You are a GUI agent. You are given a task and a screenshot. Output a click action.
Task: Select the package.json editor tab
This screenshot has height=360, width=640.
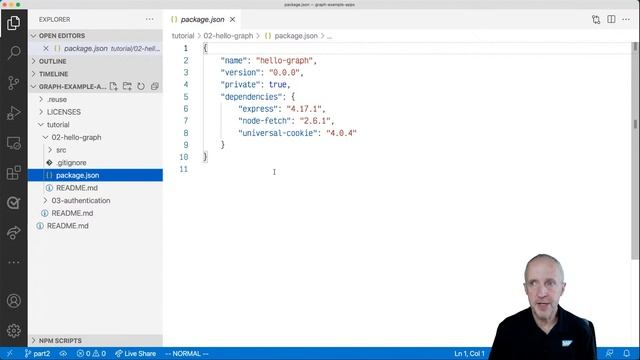(203, 20)
